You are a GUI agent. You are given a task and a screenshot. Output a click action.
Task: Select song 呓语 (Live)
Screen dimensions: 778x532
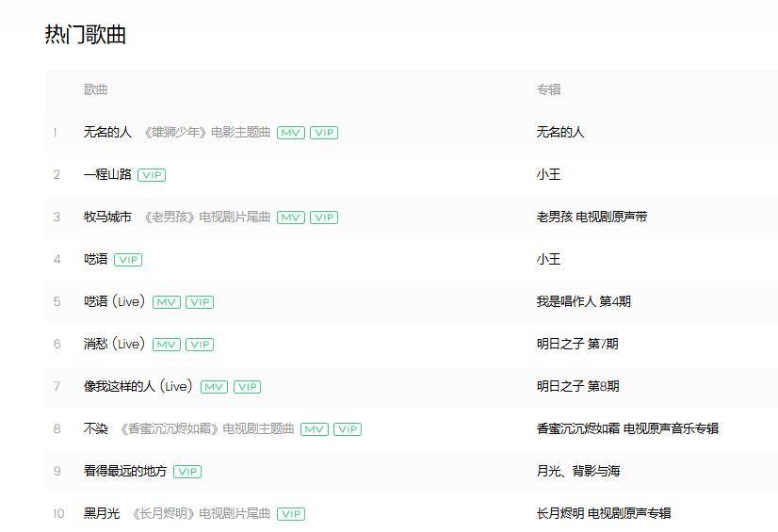tap(114, 301)
